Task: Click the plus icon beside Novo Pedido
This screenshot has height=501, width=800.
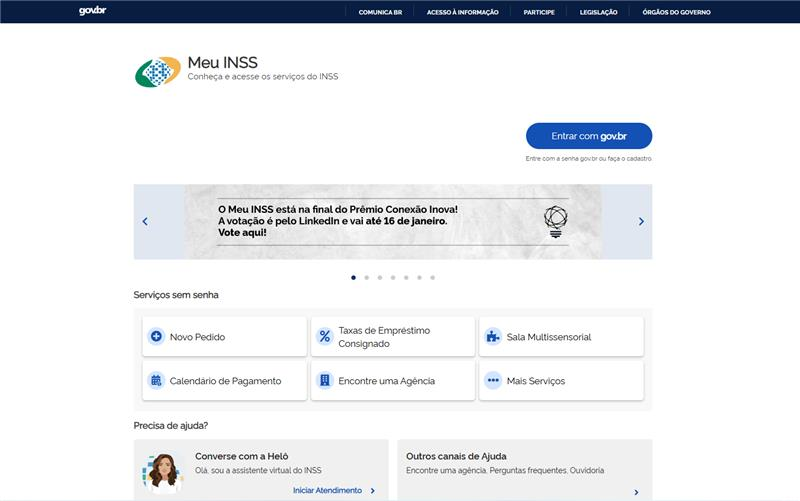Action: [x=156, y=336]
